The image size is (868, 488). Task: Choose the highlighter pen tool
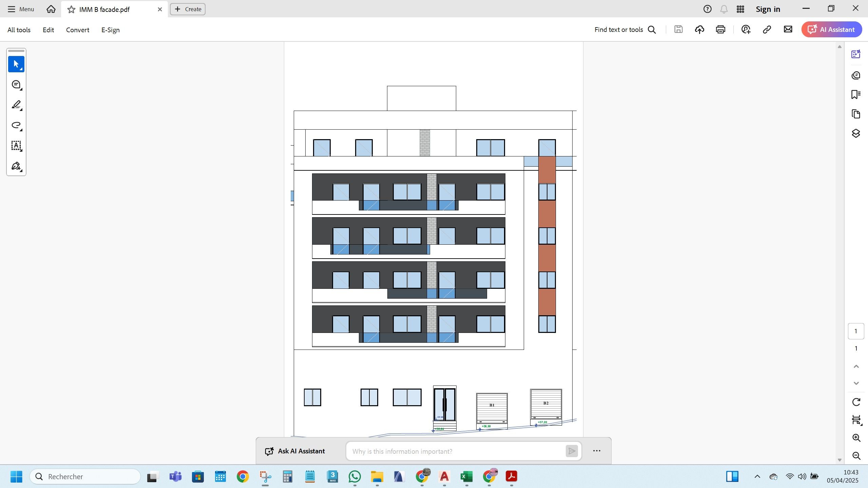(x=16, y=105)
